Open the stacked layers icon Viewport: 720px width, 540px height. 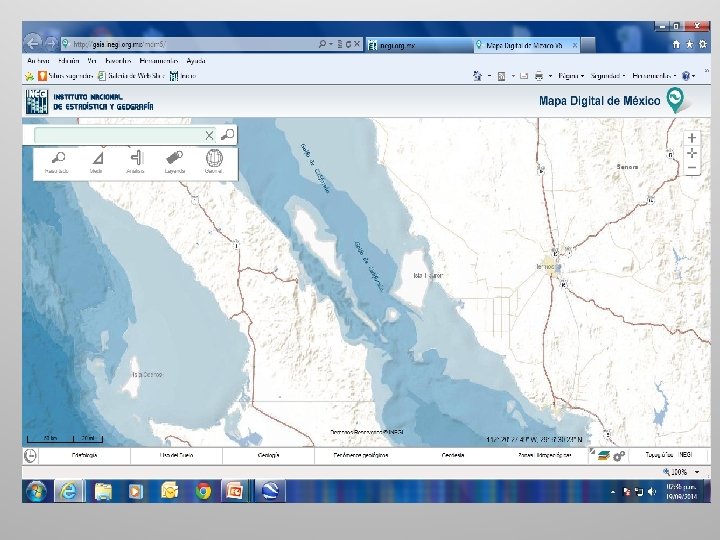[603, 456]
